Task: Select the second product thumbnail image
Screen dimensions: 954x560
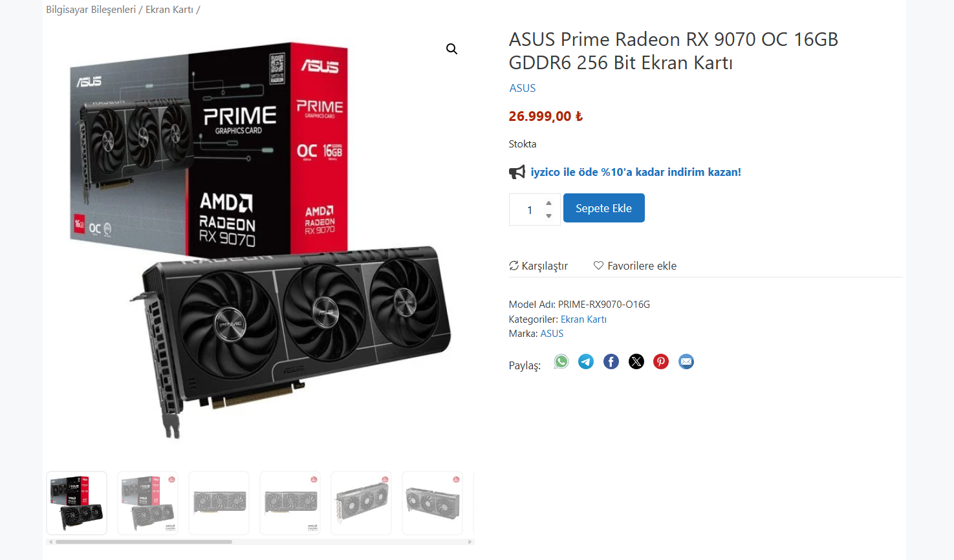Action: pyautogui.click(x=147, y=503)
